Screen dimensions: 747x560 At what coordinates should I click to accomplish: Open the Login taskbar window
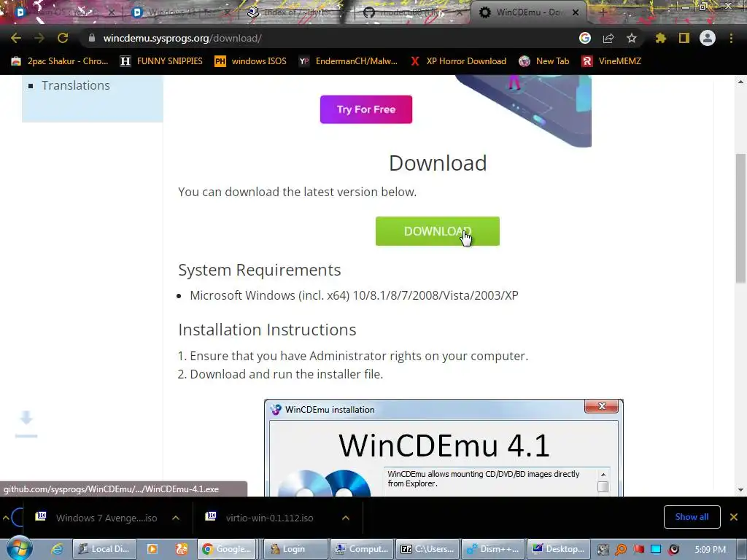pyautogui.click(x=295, y=549)
